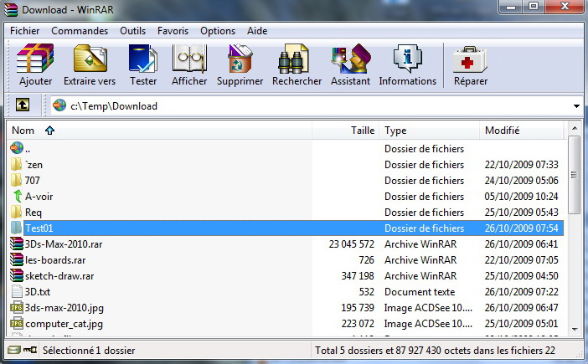Click the archive icon of les-boards.rar
This screenshot has height=364, width=588.
coord(17,259)
